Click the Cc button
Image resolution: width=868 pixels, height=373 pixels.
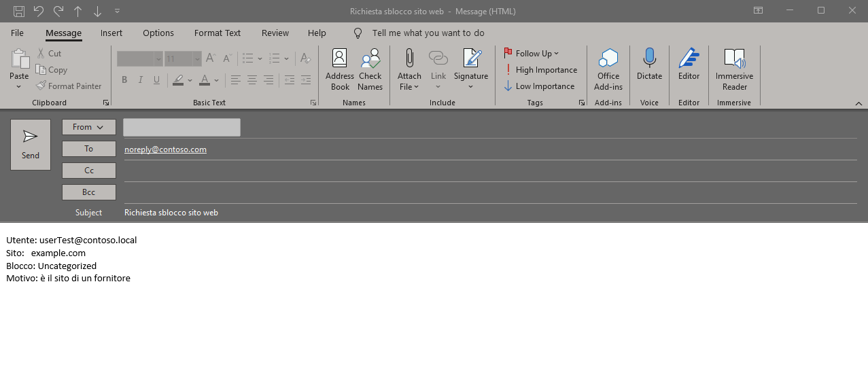coord(89,171)
